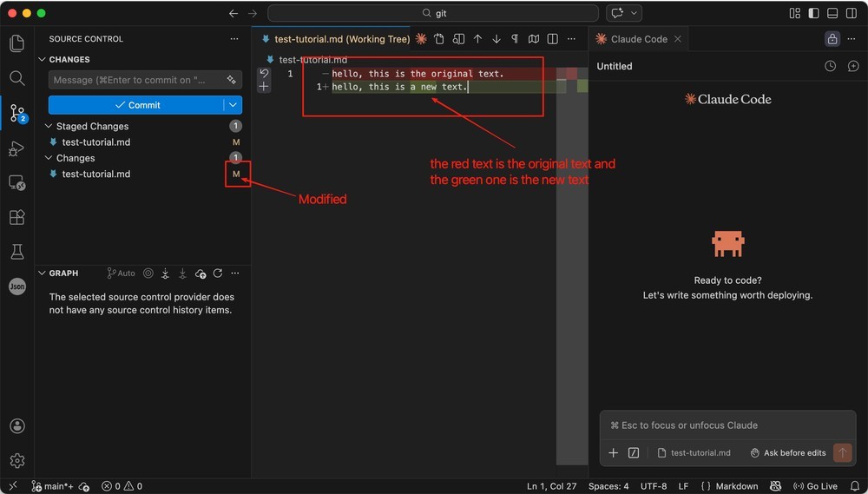
Task: Click errors and warnings count
Action: tap(122, 486)
